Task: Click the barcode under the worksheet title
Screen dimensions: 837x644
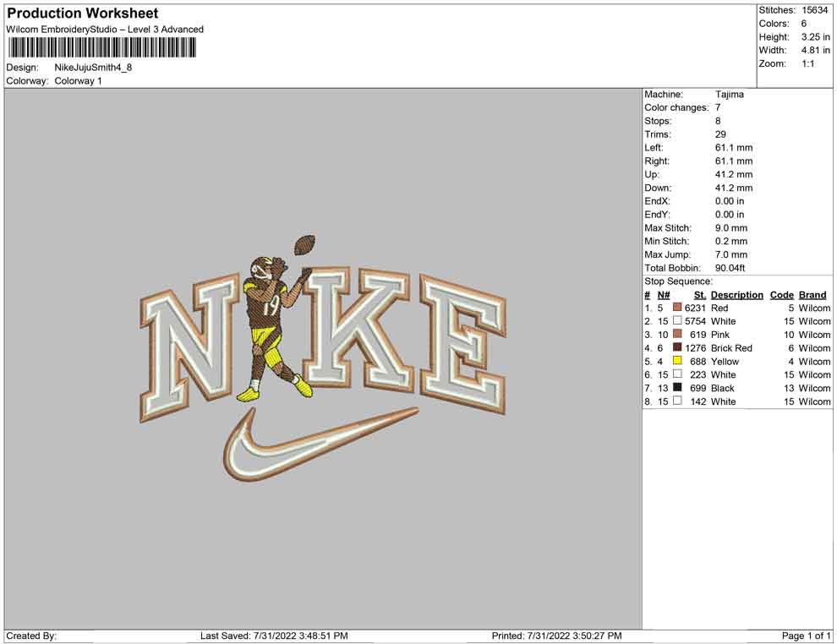Action: pyautogui.click(x=101, y=48)
